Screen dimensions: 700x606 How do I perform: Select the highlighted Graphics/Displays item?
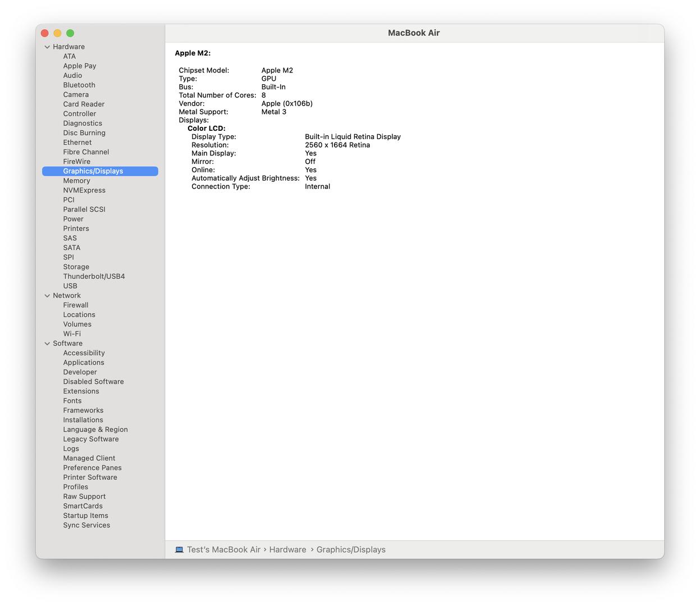point(100,171)
